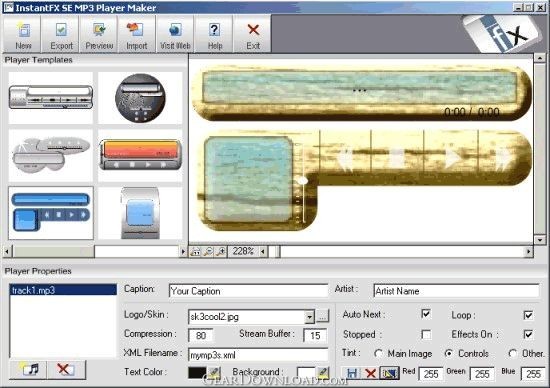Toggle the Auto Next checkbox
Image resolution: width=550 pixels, height=388 pixels.
pos(425,314)
